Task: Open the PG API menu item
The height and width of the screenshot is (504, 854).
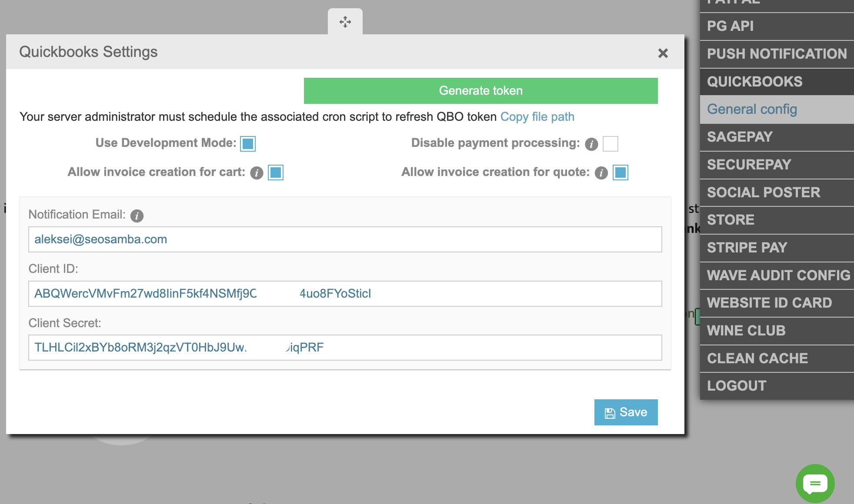Action: click(777, 26)
